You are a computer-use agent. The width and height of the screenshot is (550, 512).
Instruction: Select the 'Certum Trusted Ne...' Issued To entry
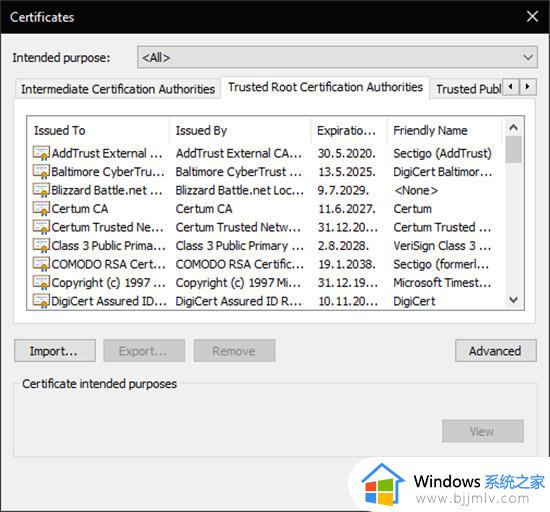coord(108,227)
